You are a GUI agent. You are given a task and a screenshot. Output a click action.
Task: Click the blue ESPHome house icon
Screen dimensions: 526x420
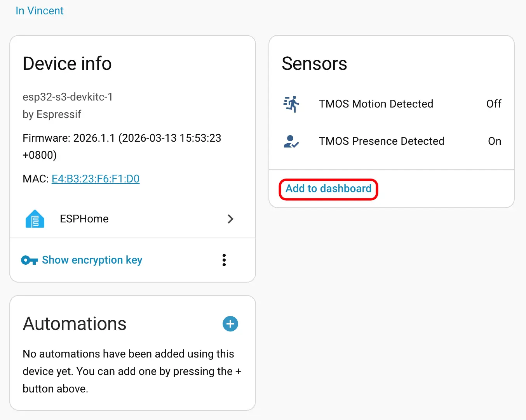point(35,219)
